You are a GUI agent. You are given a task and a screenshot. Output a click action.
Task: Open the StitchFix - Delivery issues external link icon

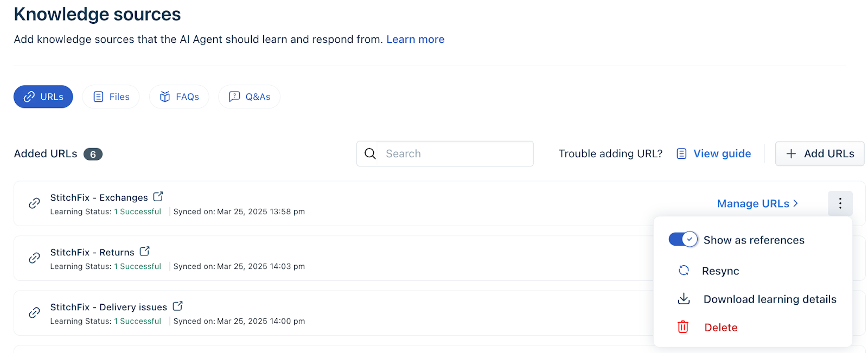pos(177,306)
